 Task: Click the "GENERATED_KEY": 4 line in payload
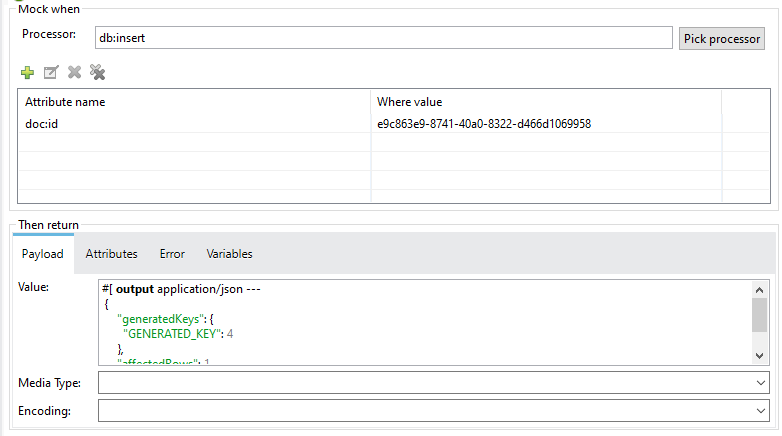(178, 334)
